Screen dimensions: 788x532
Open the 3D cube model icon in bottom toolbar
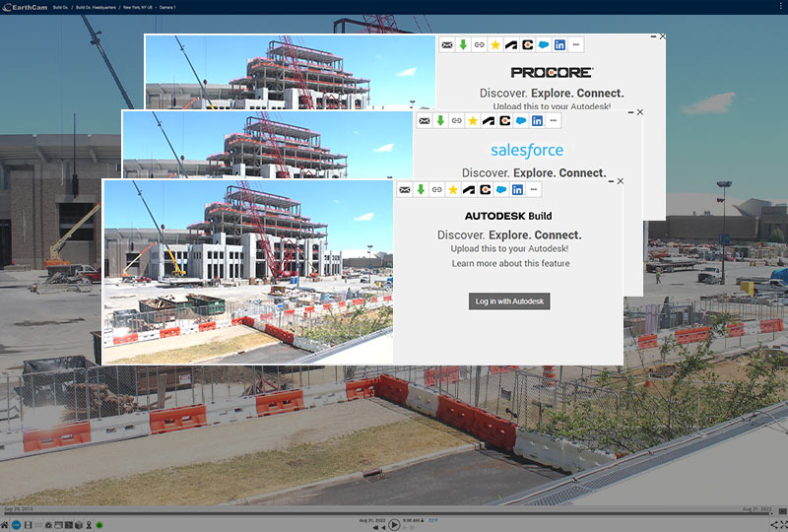pyautogui.click(x=79, y=525)
